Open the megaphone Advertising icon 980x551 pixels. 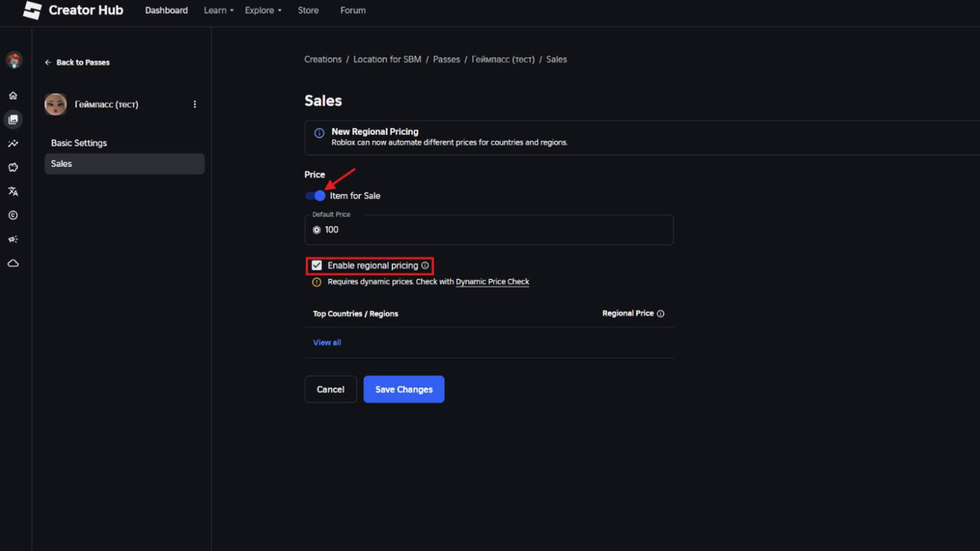click(x=13, y=239)
